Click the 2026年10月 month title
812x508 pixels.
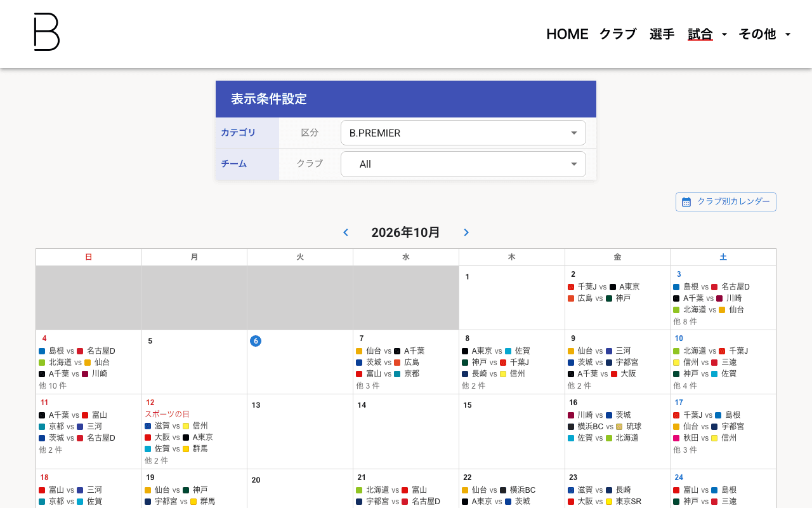pos(406,232)
